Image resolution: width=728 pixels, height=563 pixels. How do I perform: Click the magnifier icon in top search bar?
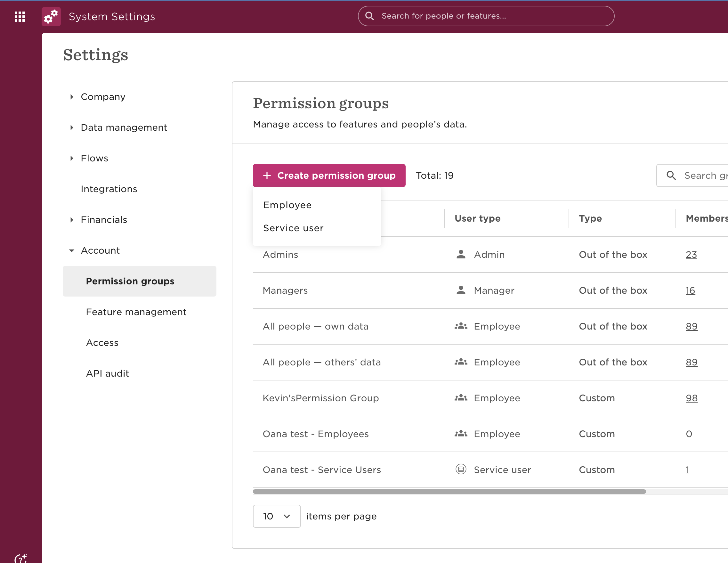coord(369,16)
